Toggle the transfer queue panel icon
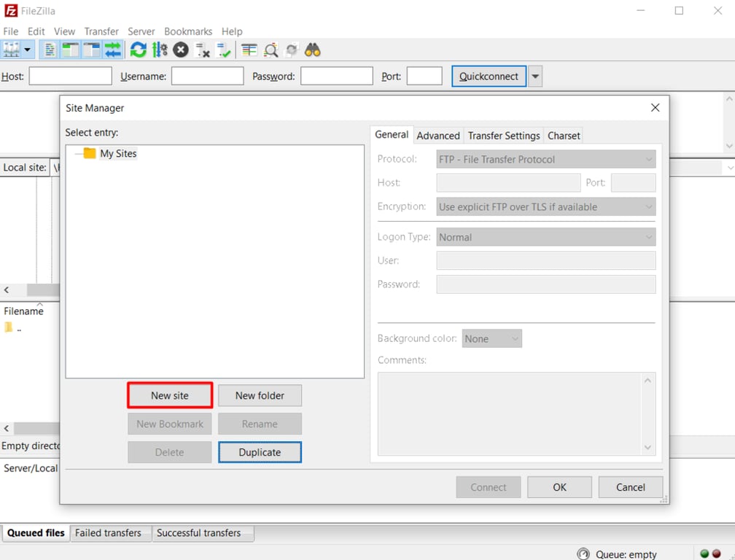 [x=111, y=50]
